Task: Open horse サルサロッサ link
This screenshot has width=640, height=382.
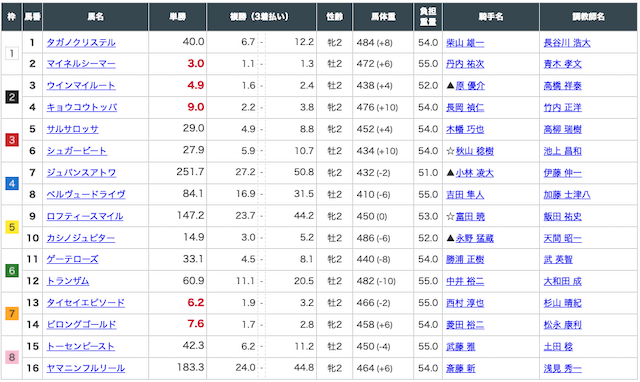Action: (72, 129)
